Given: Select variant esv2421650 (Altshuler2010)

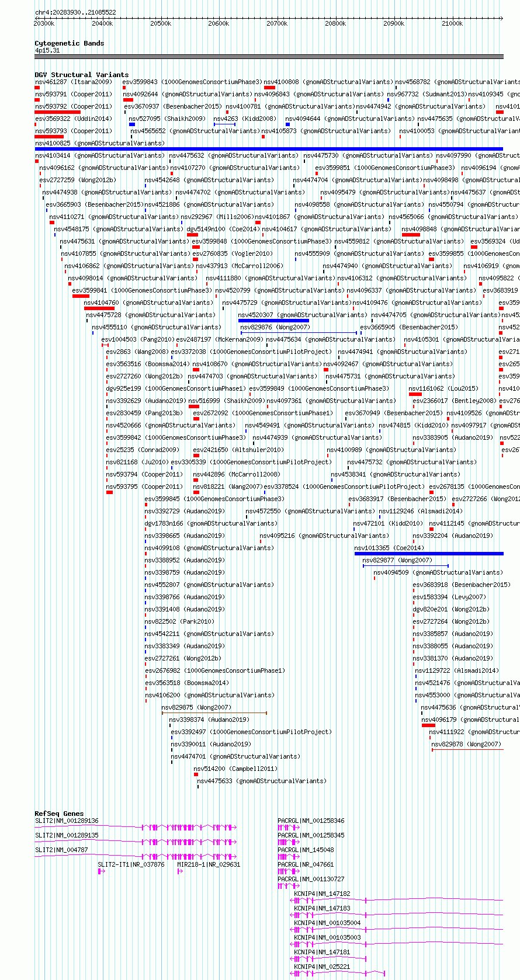Looking at the screenshot, I should pos(238,450).
